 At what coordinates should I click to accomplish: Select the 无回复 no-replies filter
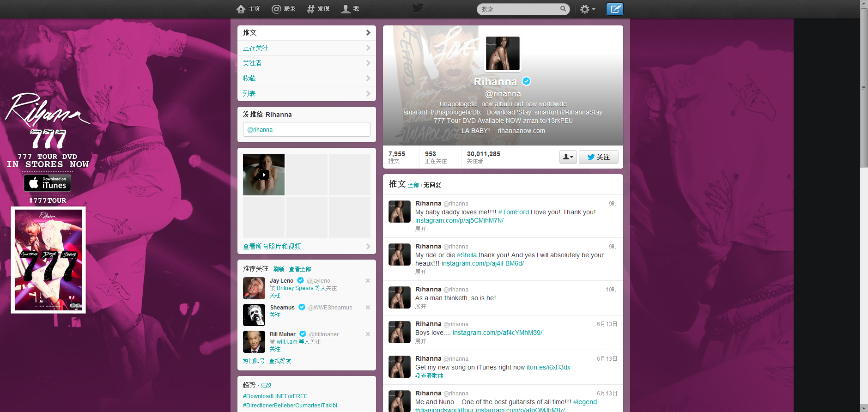point(432,185)
